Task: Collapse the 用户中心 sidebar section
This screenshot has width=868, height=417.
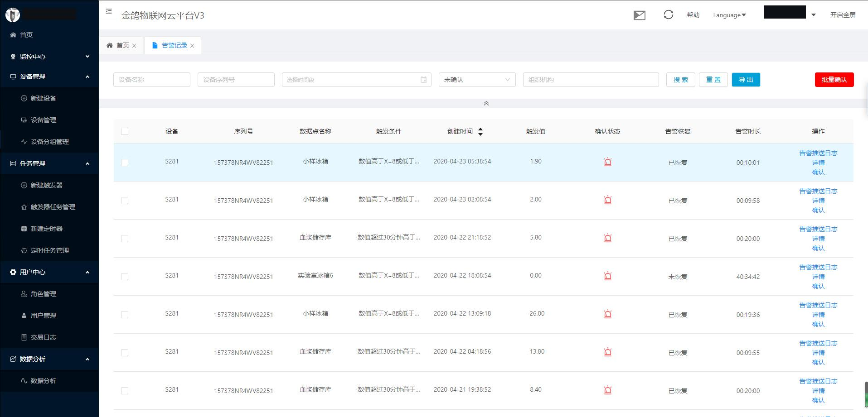Action: pyautogui.click(x=49, y=272)
